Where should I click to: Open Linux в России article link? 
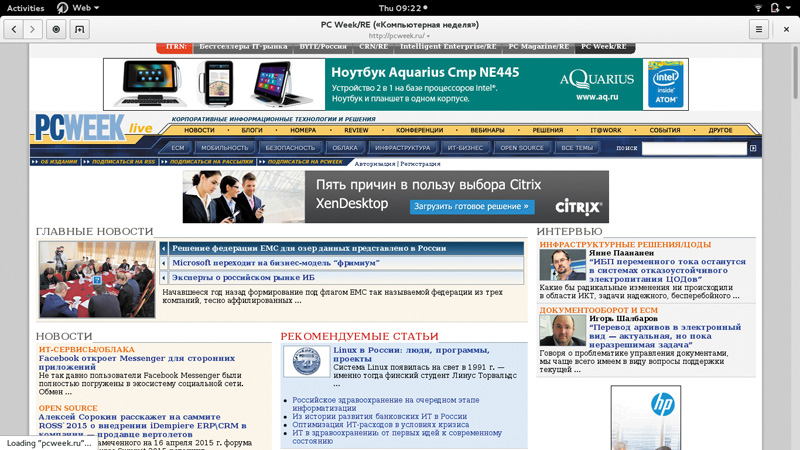[x=411, y=354]
